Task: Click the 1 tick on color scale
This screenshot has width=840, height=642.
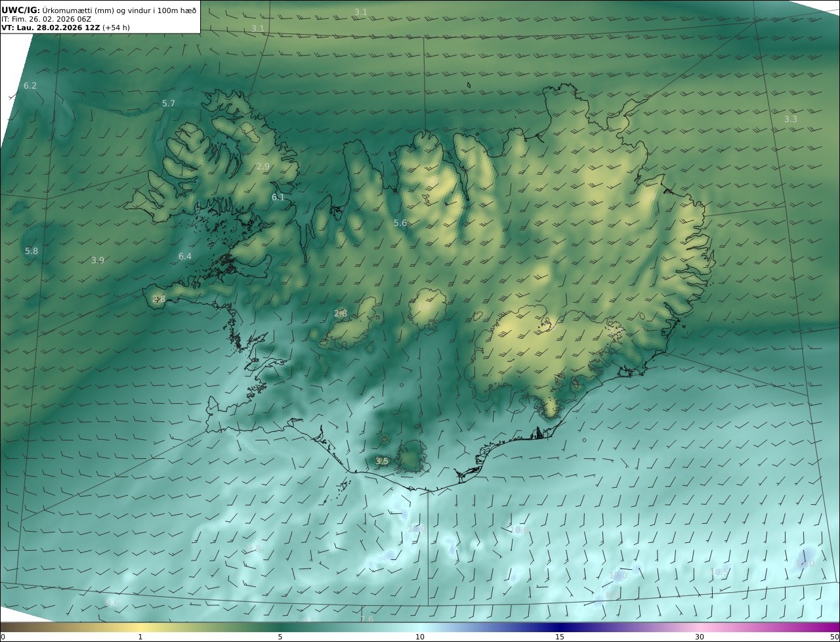Action: click(x=140, y=637)
